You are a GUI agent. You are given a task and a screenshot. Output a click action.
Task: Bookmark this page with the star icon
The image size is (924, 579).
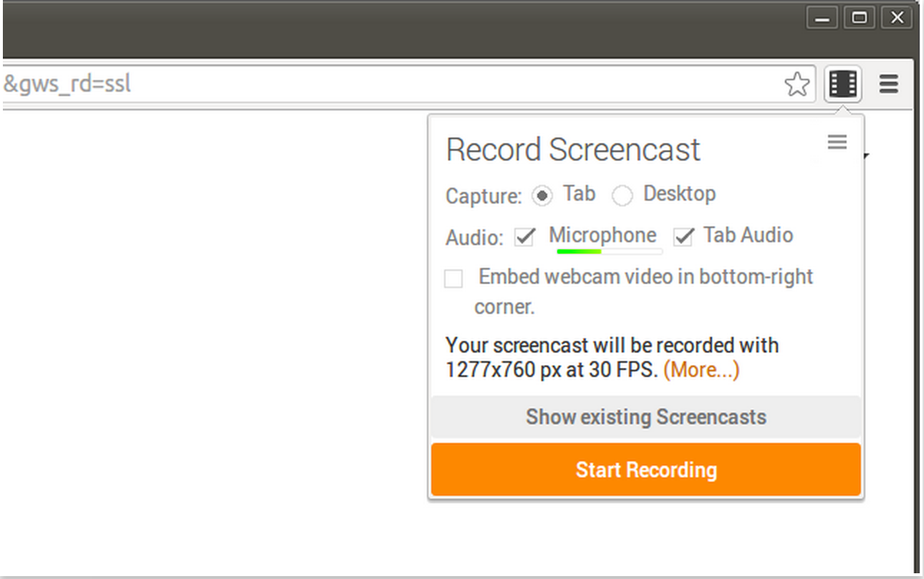[x=797, y=85]
